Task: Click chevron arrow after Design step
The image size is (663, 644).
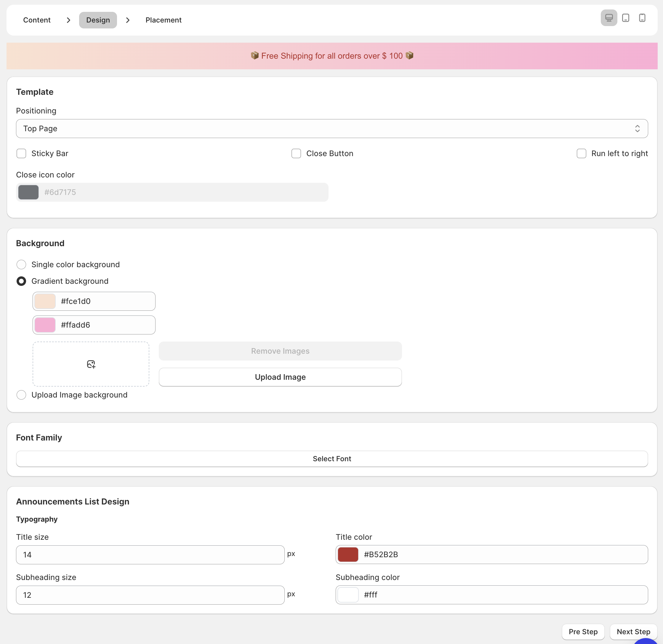Action: pos(127,20)
